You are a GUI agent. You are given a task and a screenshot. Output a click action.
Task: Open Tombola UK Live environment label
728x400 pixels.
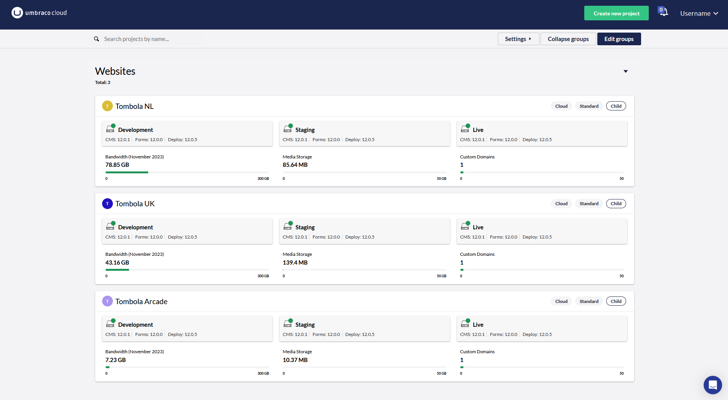click(x=478, y=227)
